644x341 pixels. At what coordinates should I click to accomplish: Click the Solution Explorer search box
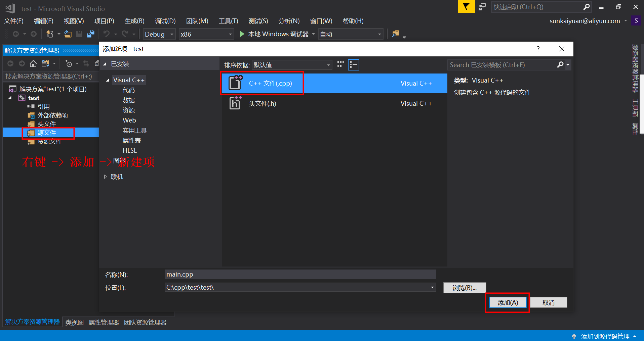coord(50,77)
